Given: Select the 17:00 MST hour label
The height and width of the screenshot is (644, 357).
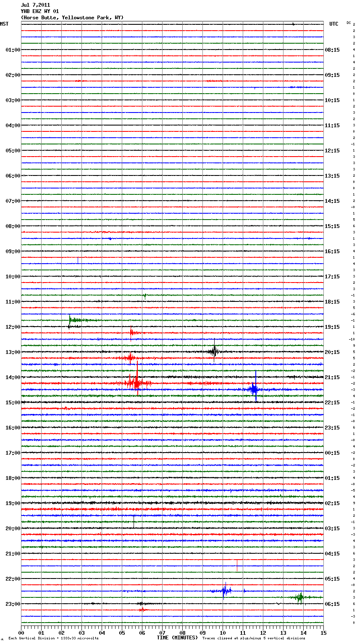Looking at the screenshot, I should pyautogui.click(x=13, y=453).
